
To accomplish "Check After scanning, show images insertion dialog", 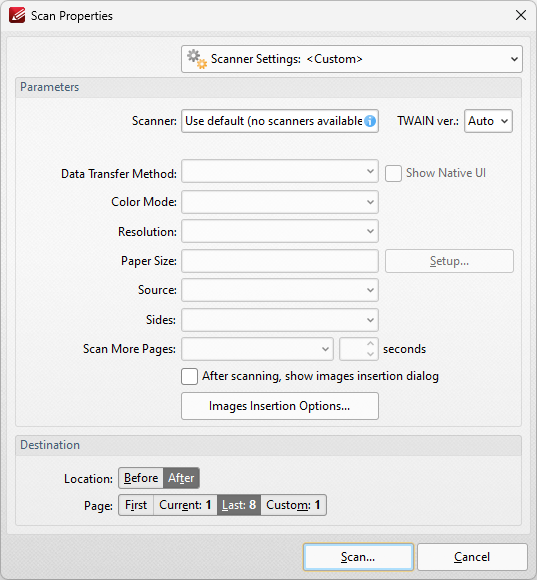I will coord(189,376).
